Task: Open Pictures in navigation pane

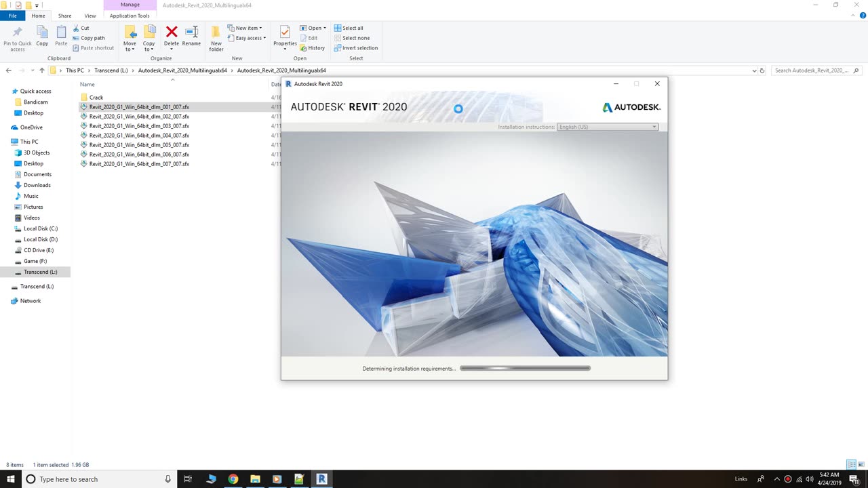Action: [33, 207]
